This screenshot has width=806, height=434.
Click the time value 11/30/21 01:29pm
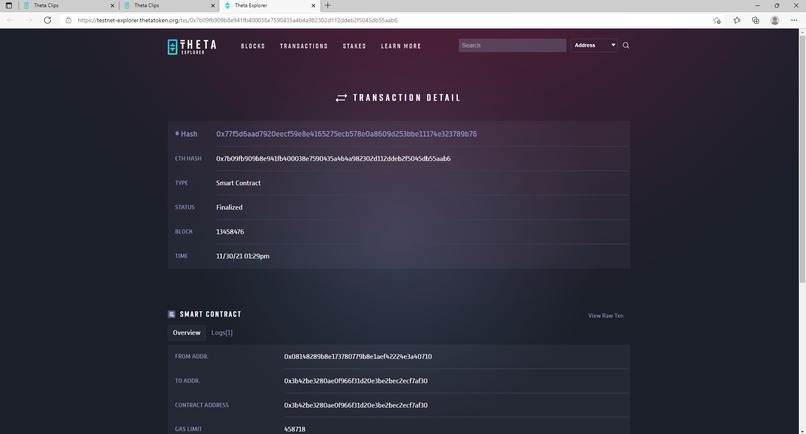[x=243, y=256]
